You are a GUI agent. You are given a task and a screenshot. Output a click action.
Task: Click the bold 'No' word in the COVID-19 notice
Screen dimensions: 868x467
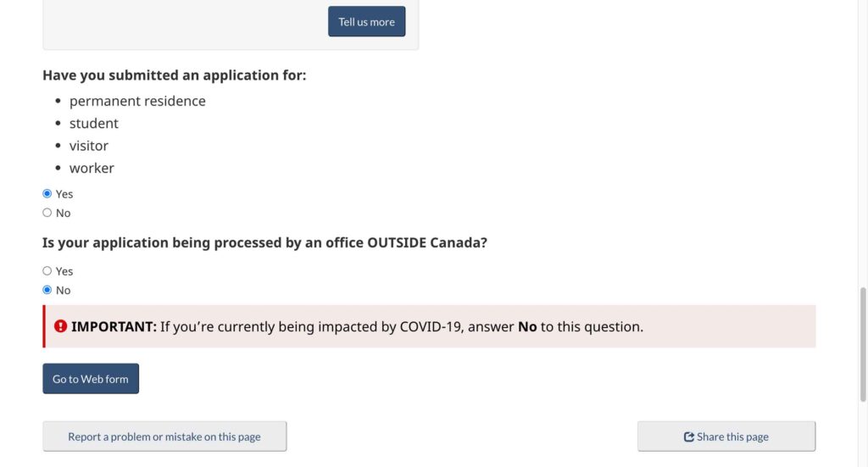point(527,326)
